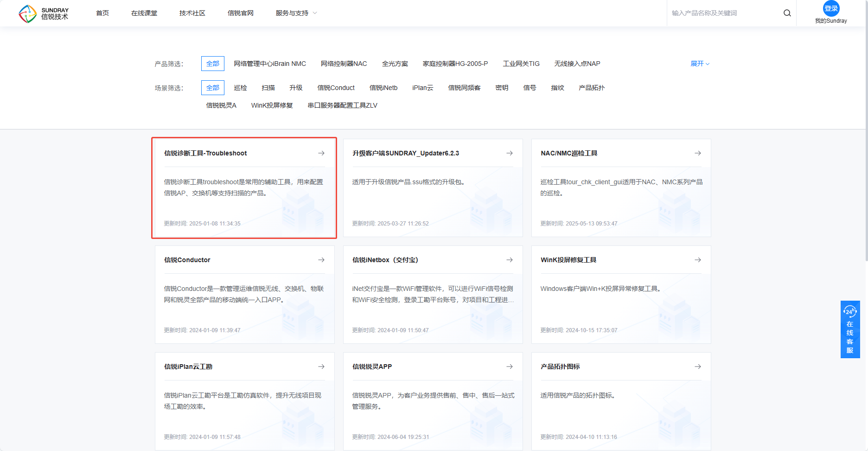Click the arrow on 产品拓扑图标 card

coord(698,367)
